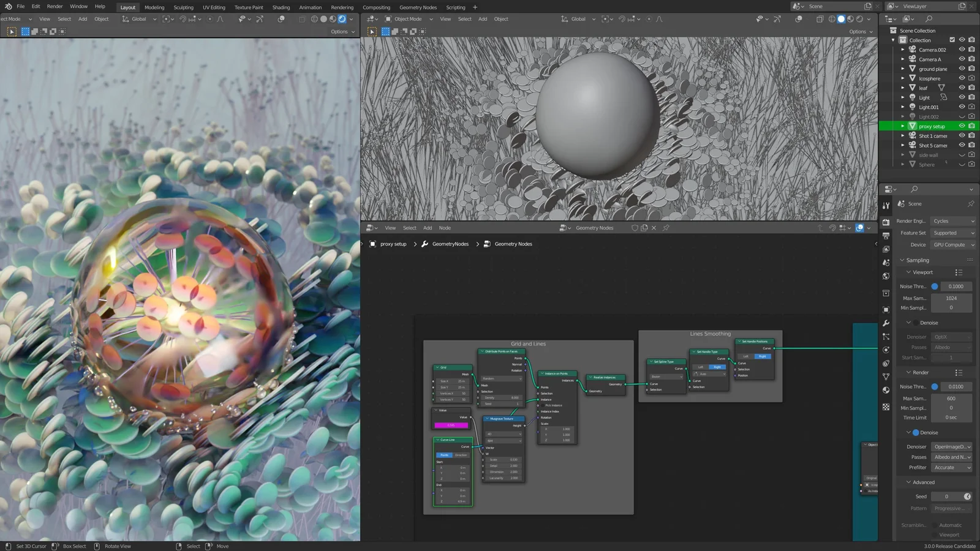
Task: Disable Light.001 visibility with eye icon
Action: (962, 107)
